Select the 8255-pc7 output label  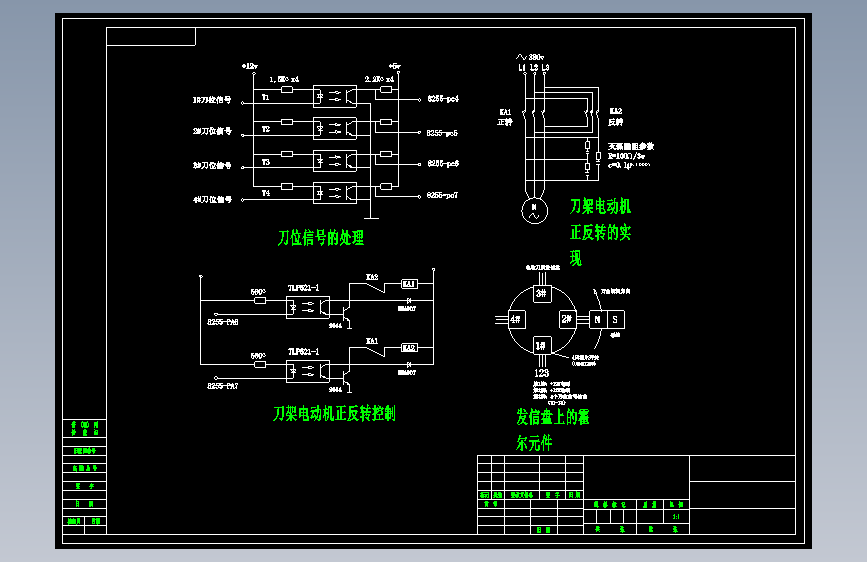pos(442,195)
